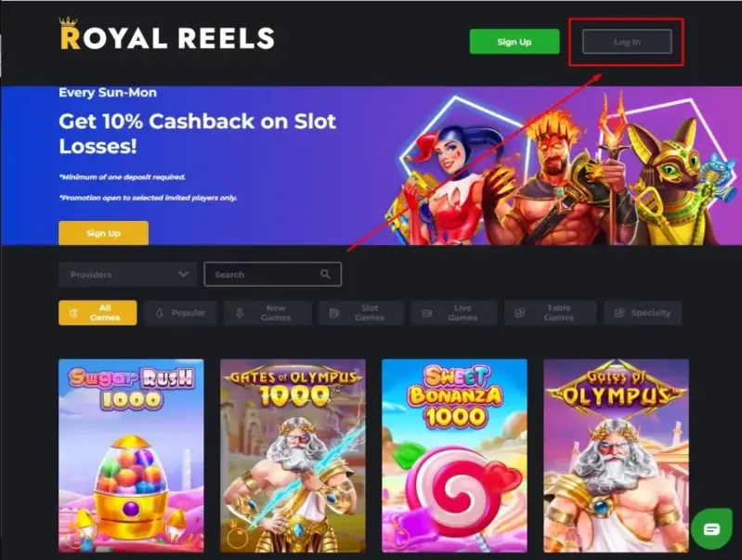Click the green chat support icon
The width and height of the screenshot is (742, 560).
711,528
